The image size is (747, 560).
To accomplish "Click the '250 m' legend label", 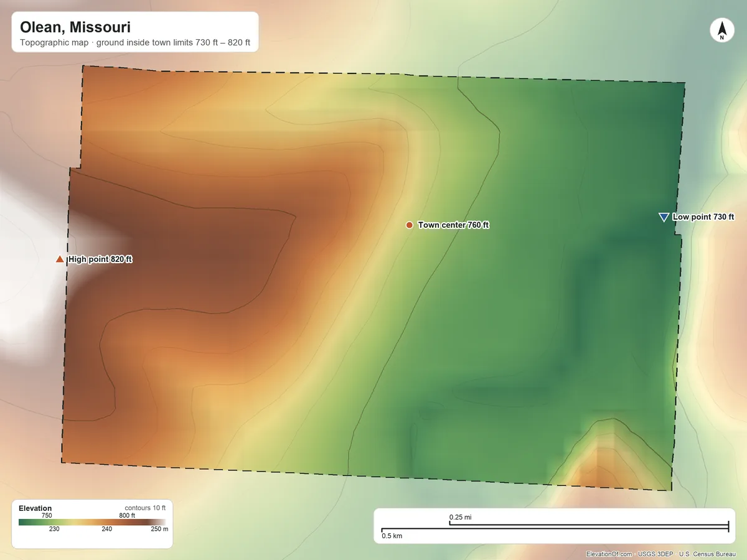I will pyautogui.click(x=161, y=529).
